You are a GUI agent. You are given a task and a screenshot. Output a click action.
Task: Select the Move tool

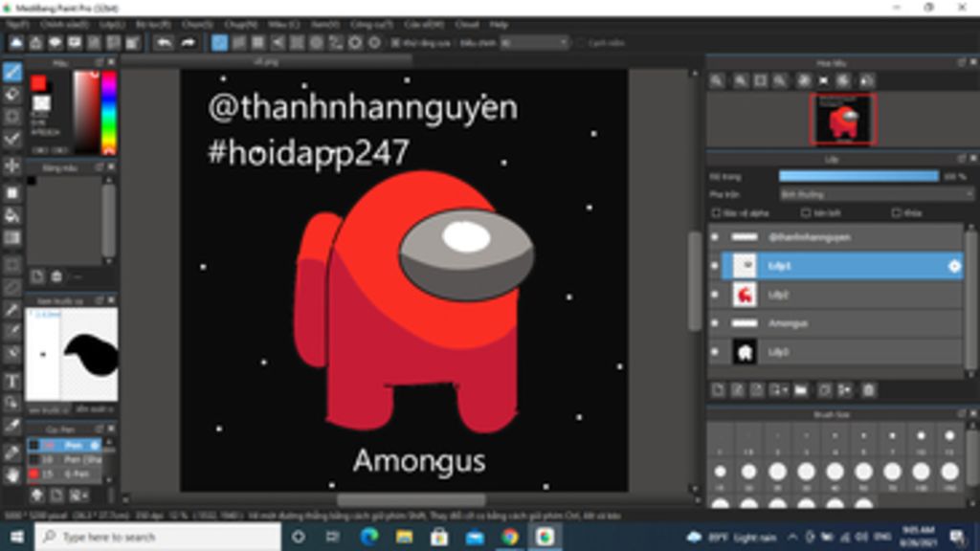coord(11,165)
